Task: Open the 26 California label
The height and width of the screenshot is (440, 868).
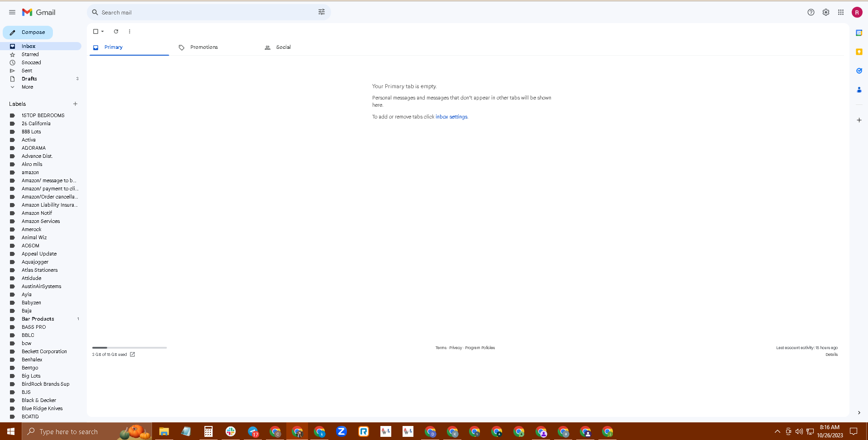Action: (x=36, y=123)
